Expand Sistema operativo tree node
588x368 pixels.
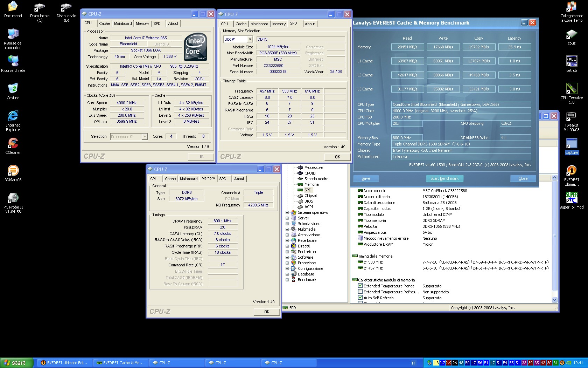point(287,212)
